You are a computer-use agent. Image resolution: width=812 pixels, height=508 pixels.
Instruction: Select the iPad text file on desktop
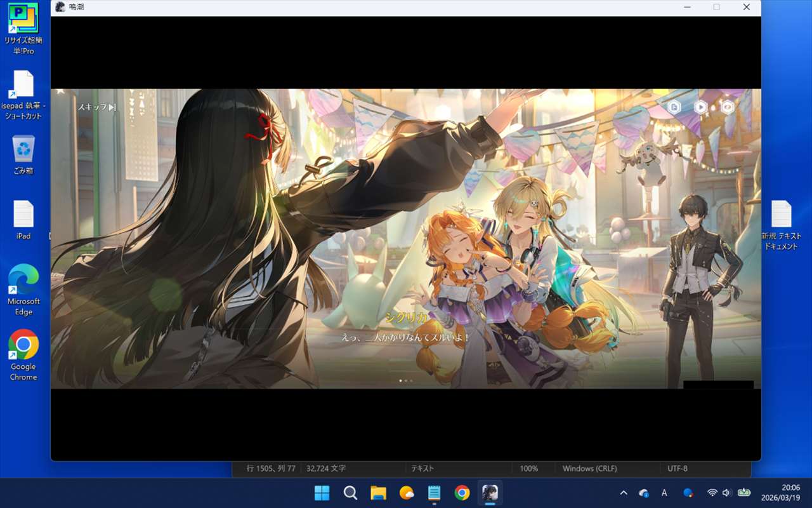tap(23, 215)
